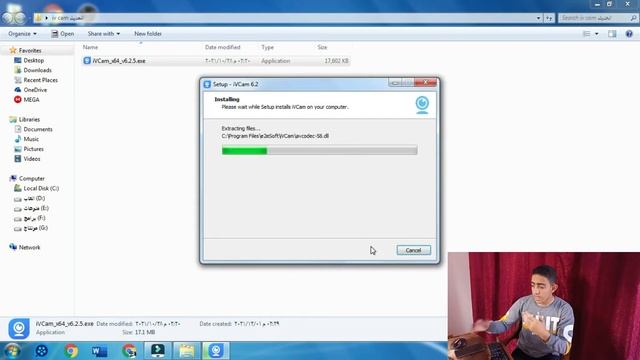Image resolution: width=640 pixels, height=360 pixels.
Task: Select Computer in navigation pane
Action: [32, 179]
